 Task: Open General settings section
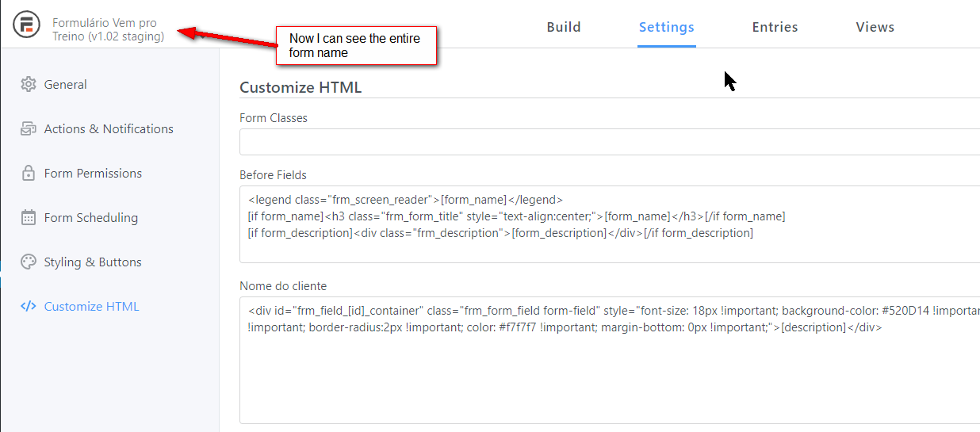(66, 85)
